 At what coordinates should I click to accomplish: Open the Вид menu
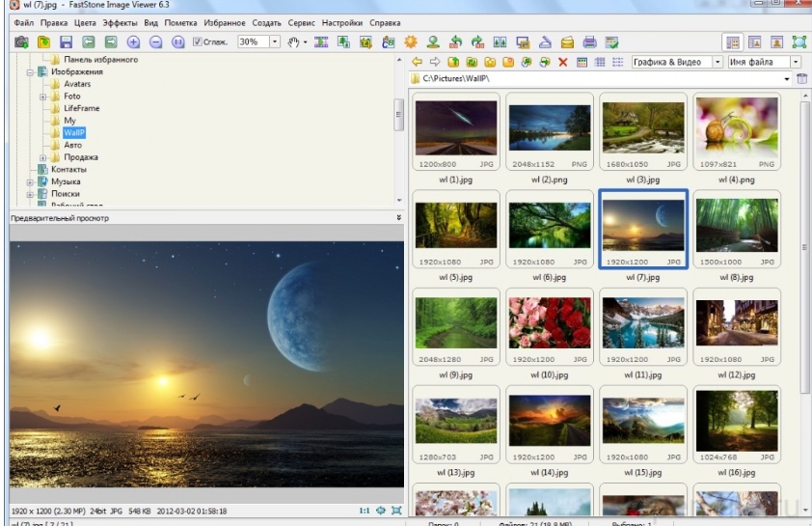[x=150, y=23]
